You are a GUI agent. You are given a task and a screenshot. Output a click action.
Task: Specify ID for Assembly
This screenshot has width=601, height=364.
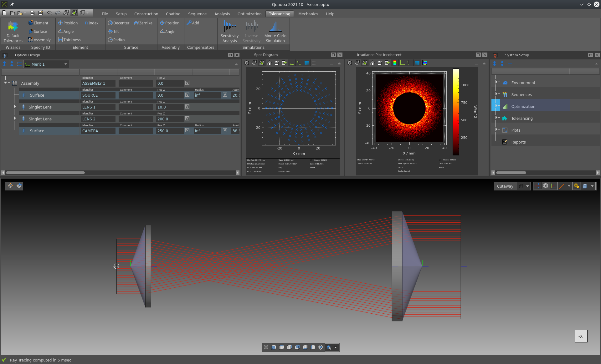pos(39,40)
